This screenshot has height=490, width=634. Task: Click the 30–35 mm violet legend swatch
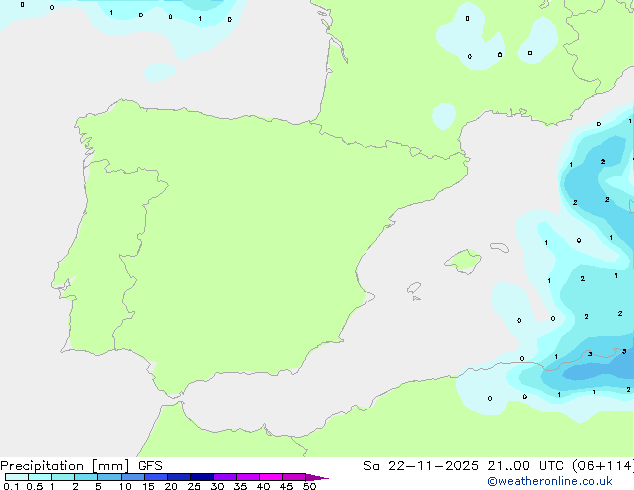pos(225,477)
